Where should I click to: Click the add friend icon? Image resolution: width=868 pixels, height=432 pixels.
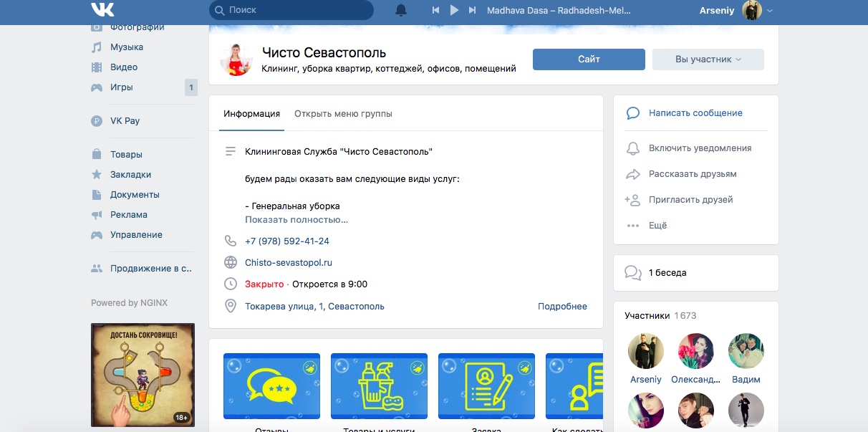click(x=632, y=200)
